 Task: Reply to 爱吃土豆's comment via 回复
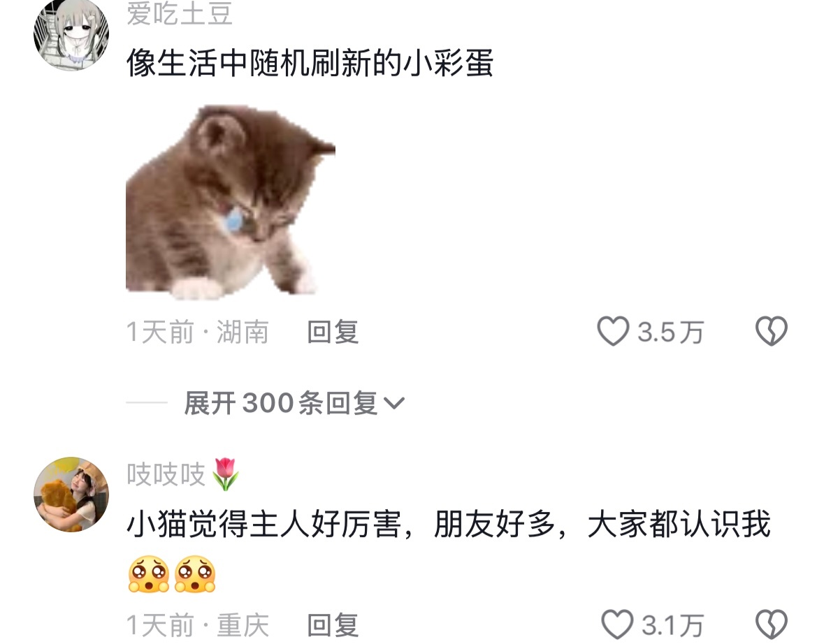[x=333, y=332]
